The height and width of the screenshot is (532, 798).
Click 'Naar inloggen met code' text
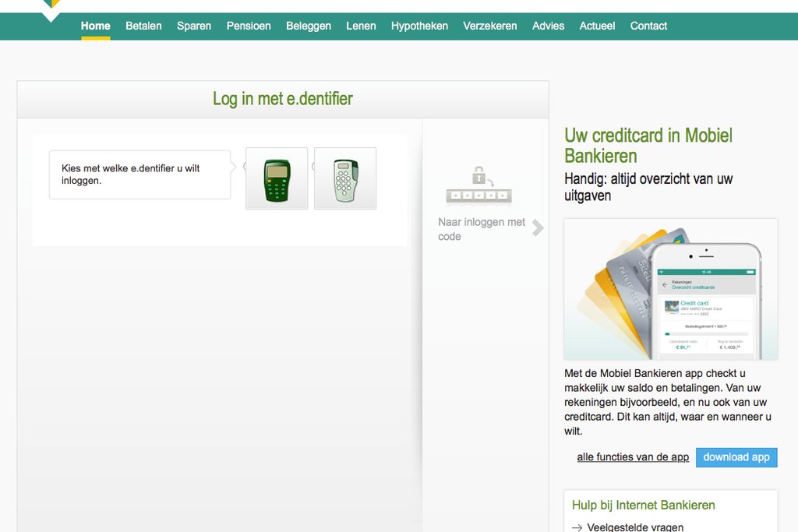click(482, 229)
